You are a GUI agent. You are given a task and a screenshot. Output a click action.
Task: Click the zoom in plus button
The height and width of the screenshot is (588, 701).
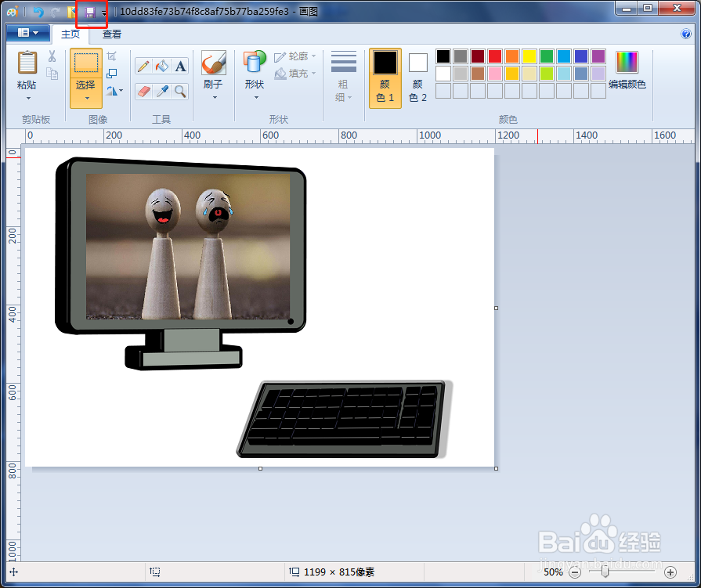tap(670, 572)
